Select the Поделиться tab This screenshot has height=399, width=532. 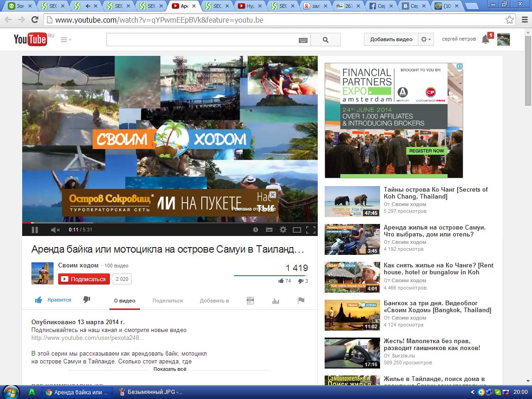[168, 301]
